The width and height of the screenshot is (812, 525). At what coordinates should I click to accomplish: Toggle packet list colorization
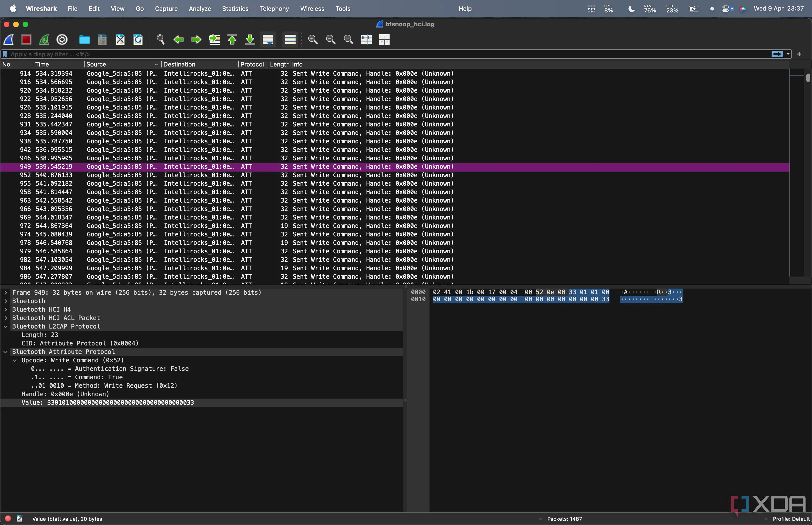(x=290, y=39)
